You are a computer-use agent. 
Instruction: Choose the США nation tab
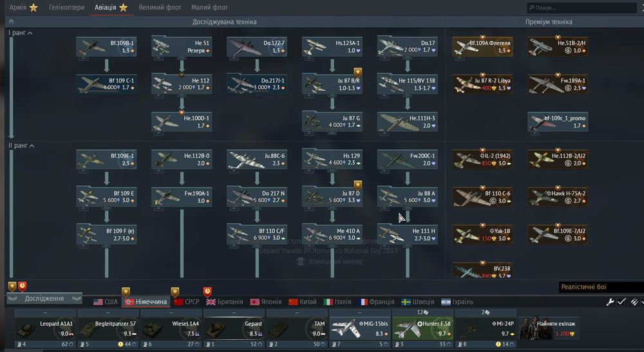[106, 302]
